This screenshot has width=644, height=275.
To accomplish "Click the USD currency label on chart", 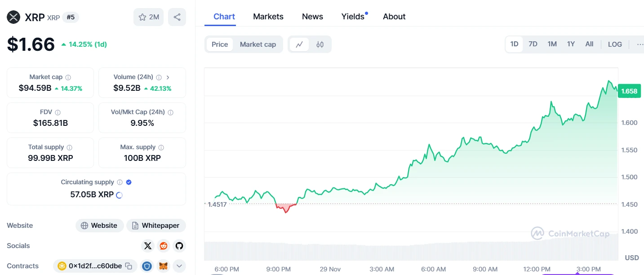I will click(x=632, y=258).
